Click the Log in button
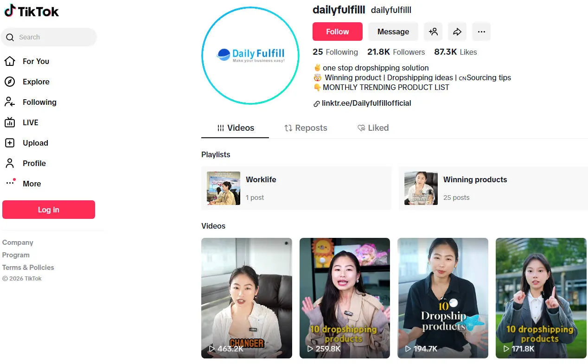Screen dimensions: 588x364 coord(49,210)
